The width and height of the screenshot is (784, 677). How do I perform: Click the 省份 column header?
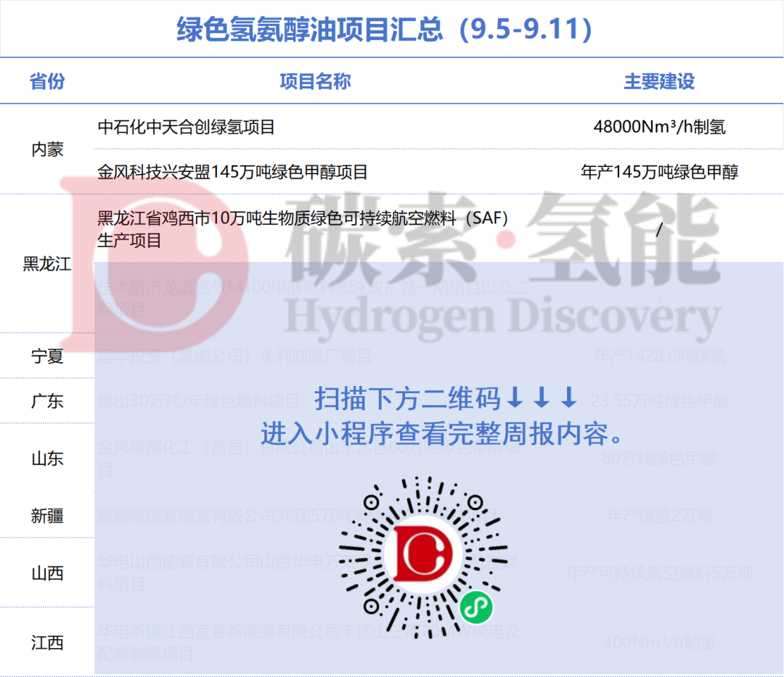tap(47, 81)
